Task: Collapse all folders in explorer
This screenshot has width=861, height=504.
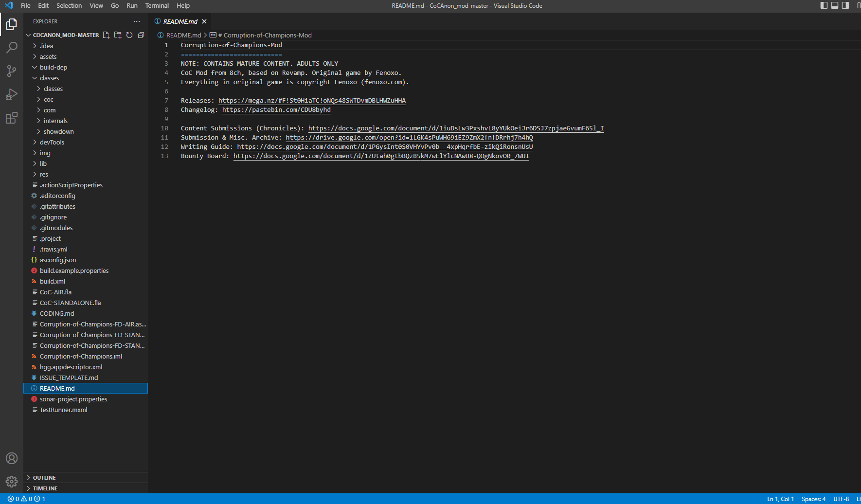Action: [x=141, y=35]
